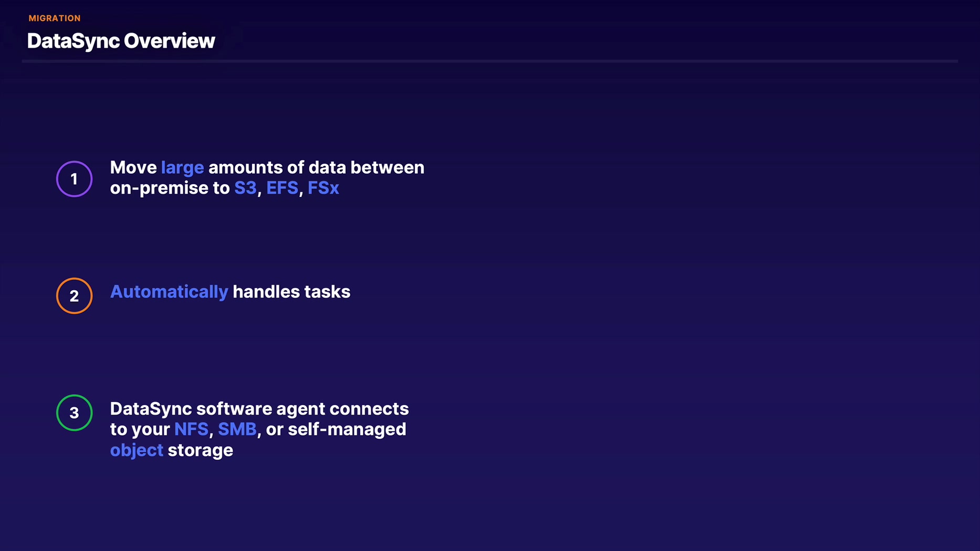This screenshot has width=980, height=551.
Task: Click the 'on-premise to' text
Action: 170,188
